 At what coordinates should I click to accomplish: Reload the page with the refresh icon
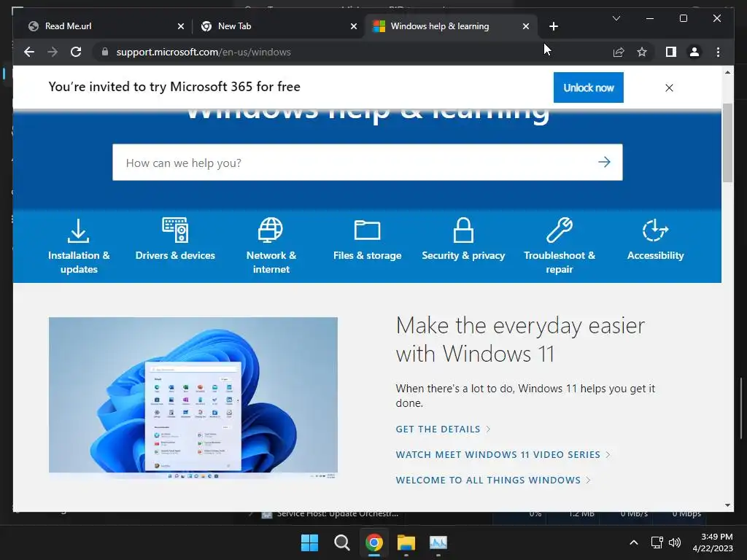tap(76, 52)
